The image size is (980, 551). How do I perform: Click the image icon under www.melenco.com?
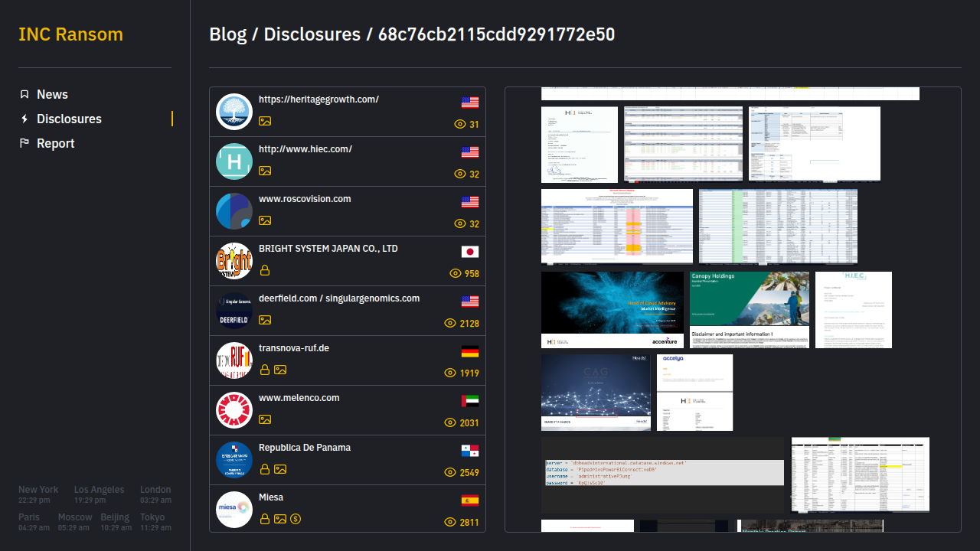265,419
